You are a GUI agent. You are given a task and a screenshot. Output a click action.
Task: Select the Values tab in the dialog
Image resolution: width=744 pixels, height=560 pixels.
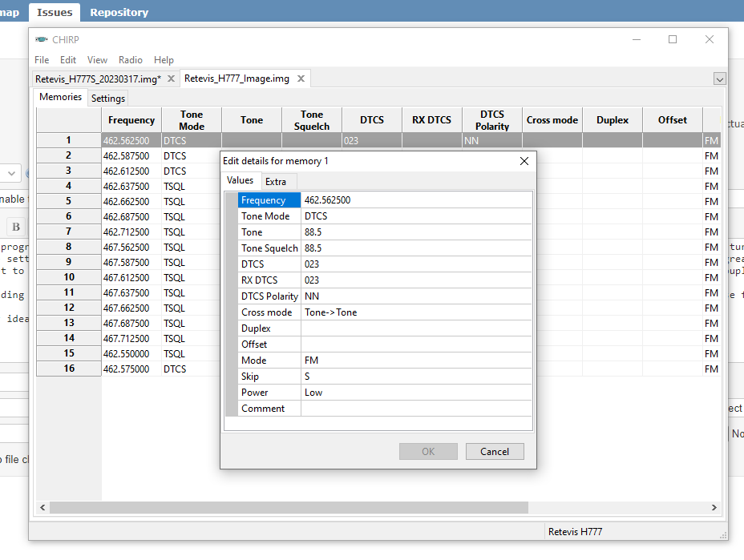(x=240, y=180)
